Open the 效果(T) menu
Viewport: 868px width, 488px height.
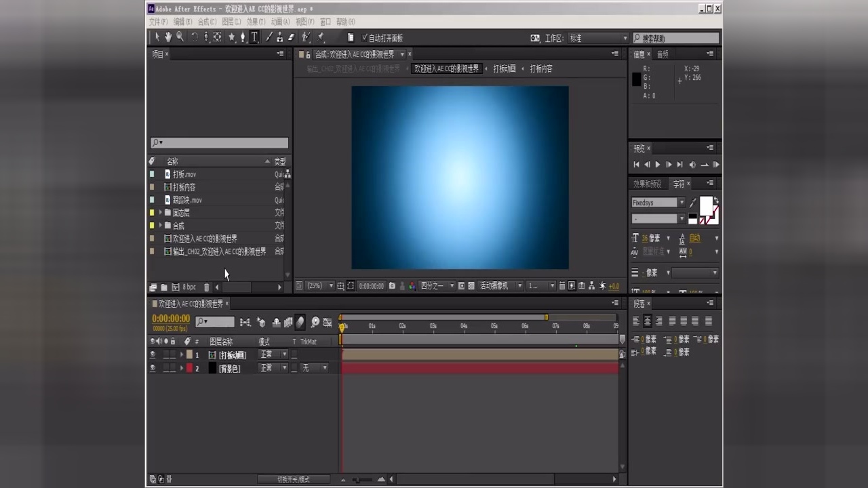point(256,22)
